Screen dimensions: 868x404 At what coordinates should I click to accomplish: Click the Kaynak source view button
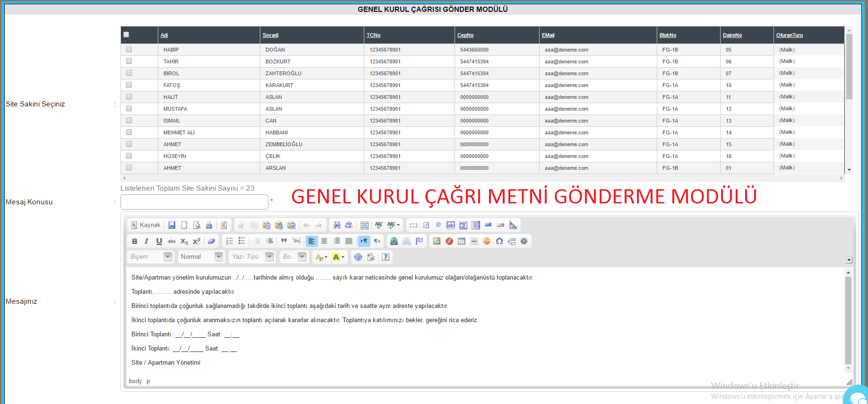[146, 225]
